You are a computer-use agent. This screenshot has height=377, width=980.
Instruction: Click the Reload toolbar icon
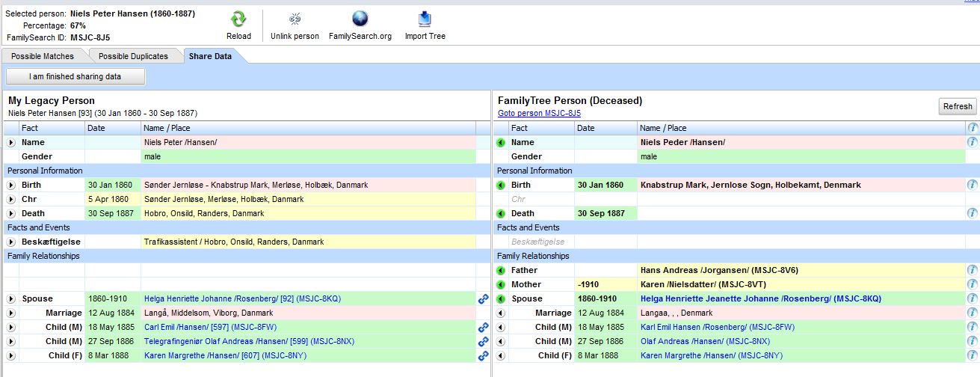[238, 20]
